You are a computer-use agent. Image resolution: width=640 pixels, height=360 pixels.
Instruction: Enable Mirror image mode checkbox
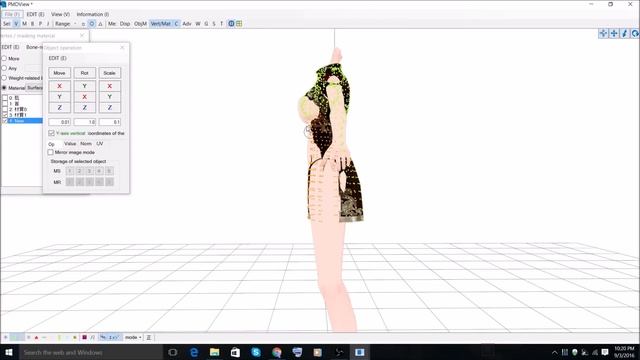click(51, 152)
